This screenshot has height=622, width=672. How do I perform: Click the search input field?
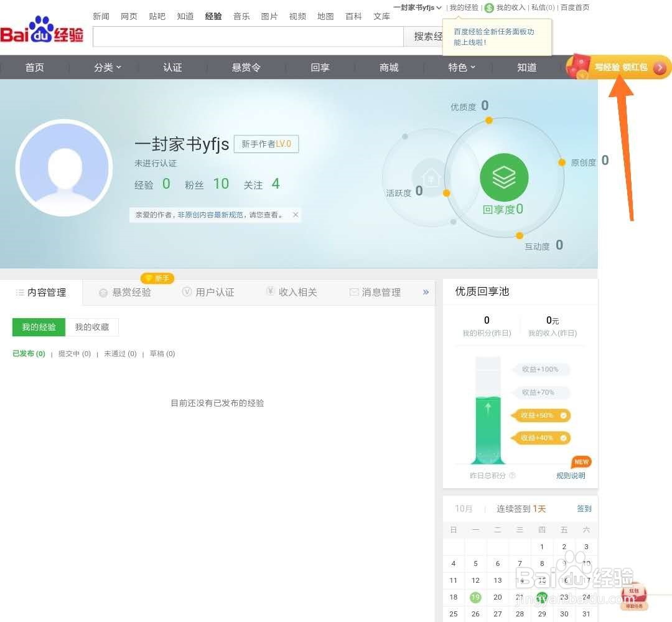[248, 37]
